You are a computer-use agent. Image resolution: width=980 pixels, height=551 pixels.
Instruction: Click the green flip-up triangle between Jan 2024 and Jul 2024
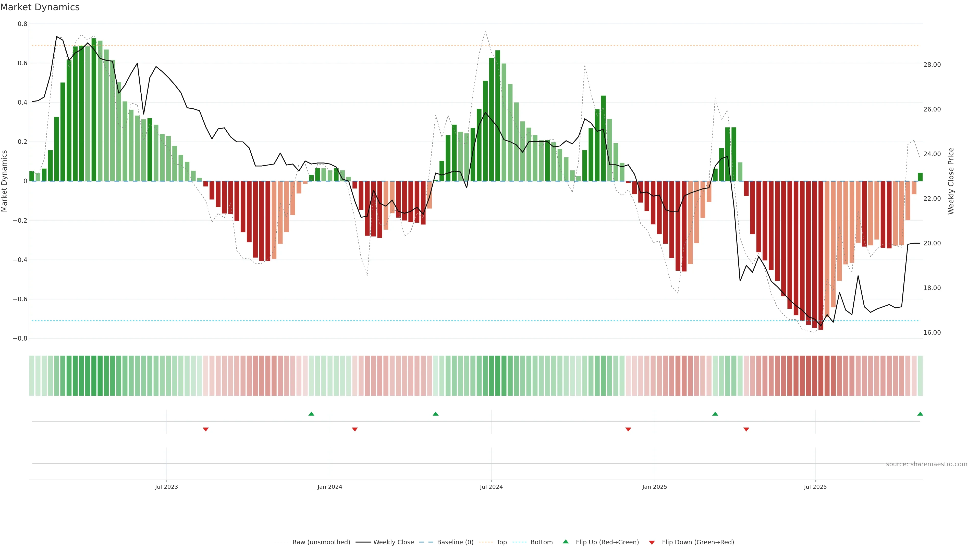point(436,414)
